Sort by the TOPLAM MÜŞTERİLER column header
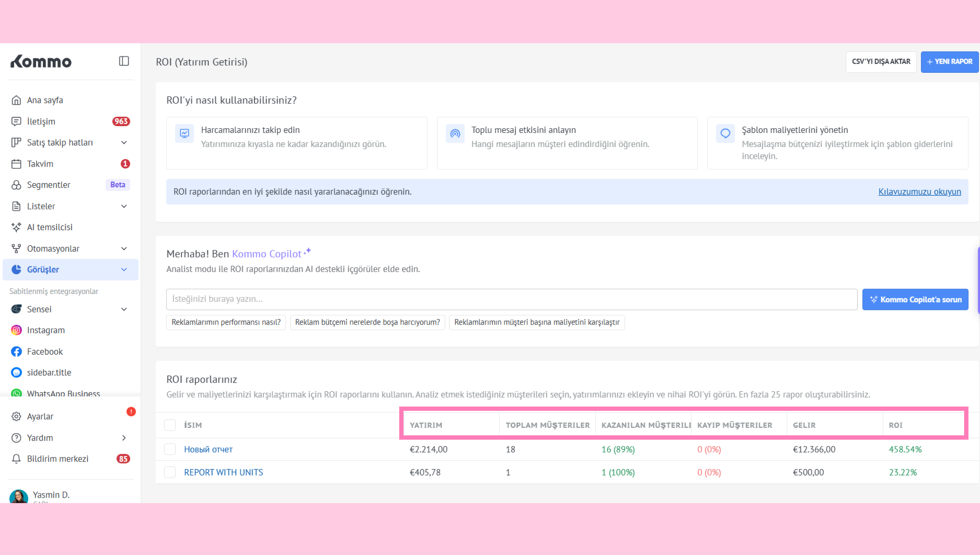 548,425
